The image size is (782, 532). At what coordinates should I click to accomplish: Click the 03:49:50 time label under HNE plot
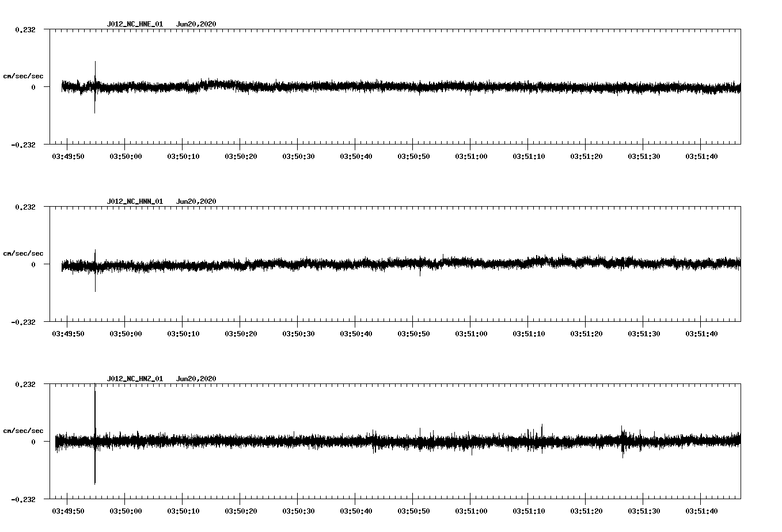[x=68, y=156]
